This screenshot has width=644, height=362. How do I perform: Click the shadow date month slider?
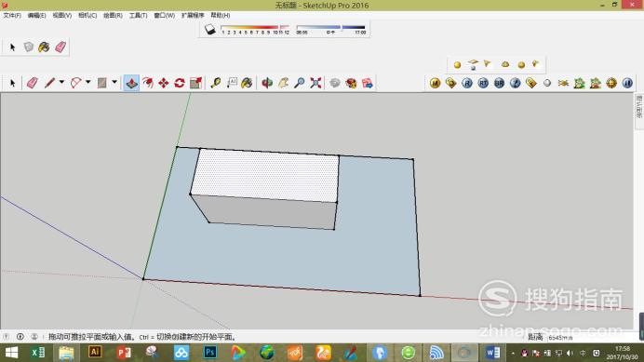tap(255, 28)
